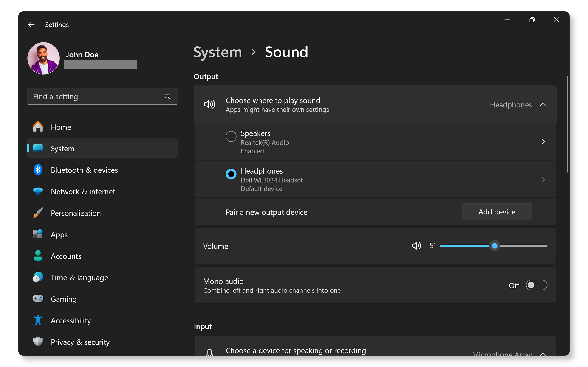588x367 pixels.
Task: Go to Time & language settings
Action: pyautogui.click(x=79, y=278)
